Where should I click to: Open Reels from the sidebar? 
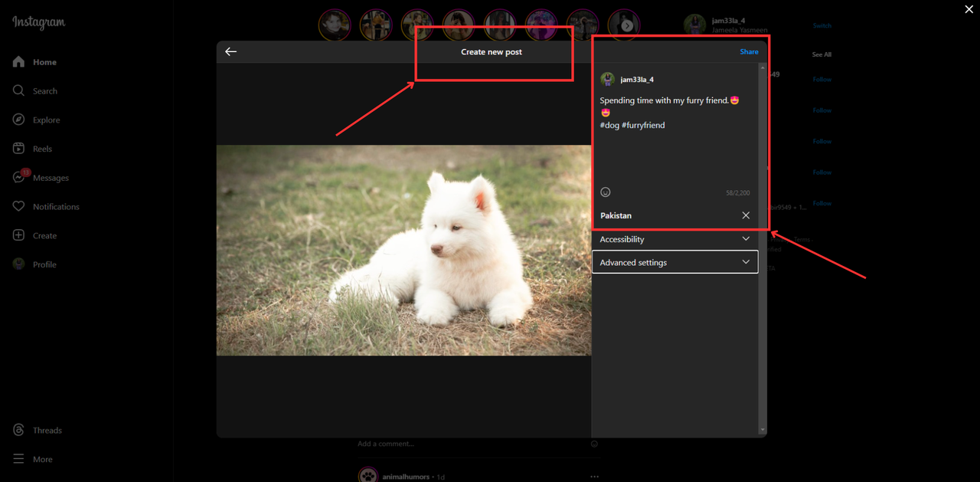[32, 149]
